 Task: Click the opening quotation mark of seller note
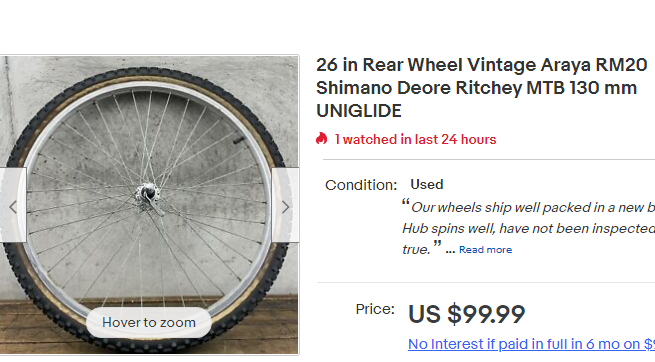point(406,203)
